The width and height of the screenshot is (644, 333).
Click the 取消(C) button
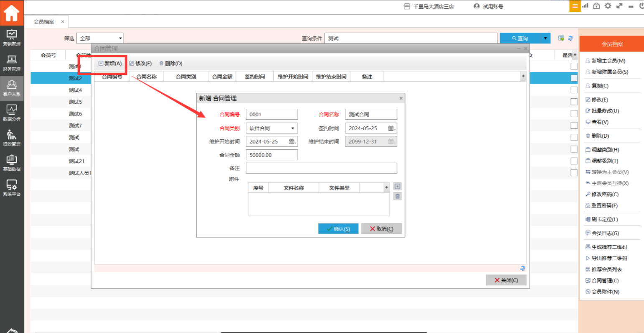pos(381,229)
